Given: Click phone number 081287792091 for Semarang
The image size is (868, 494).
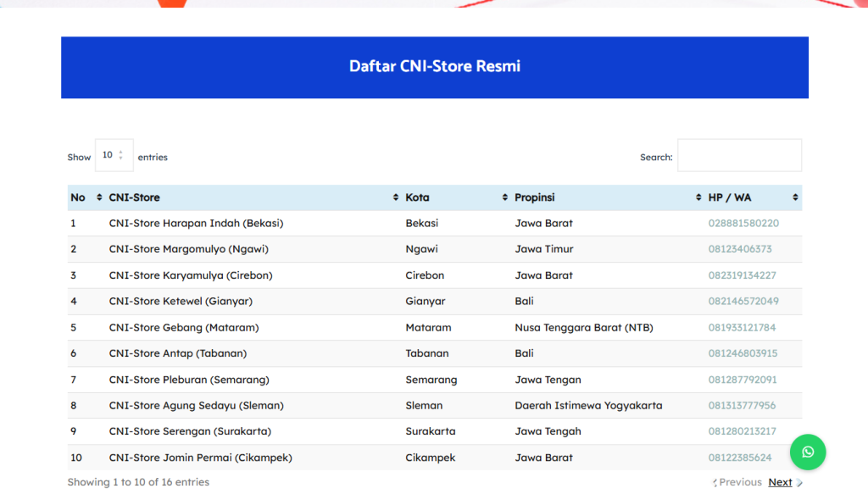Looking at the screenshot, I should [743, 380].
